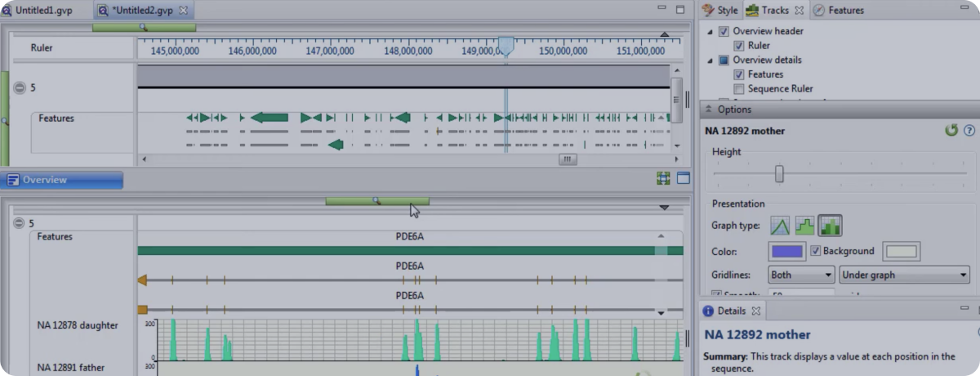Open help for NA 12892 mother options
This screenshot has width=980, height=376.
pos(969,130)
